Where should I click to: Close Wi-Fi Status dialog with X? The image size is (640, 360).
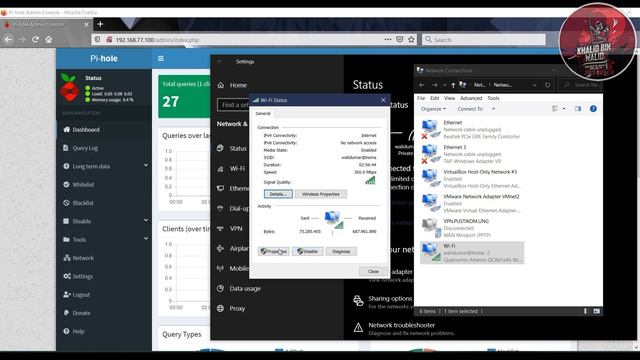pos(383,100)
